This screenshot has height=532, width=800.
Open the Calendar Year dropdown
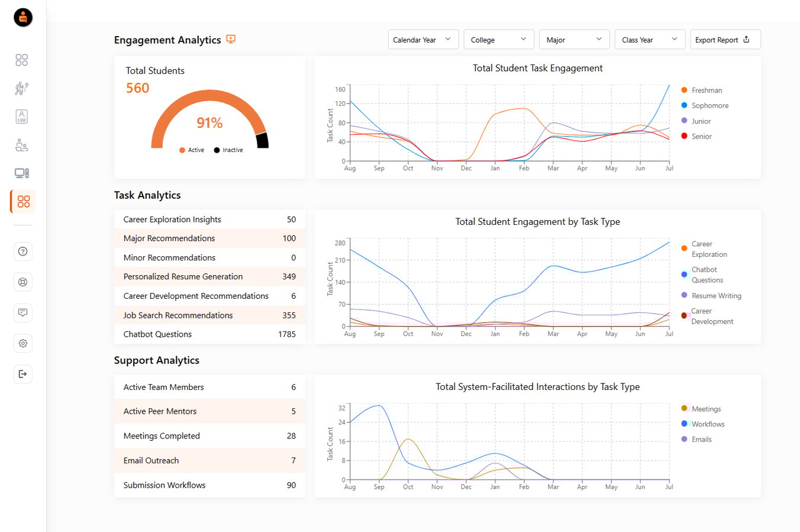pyautogui.click(x=423, y=39)
